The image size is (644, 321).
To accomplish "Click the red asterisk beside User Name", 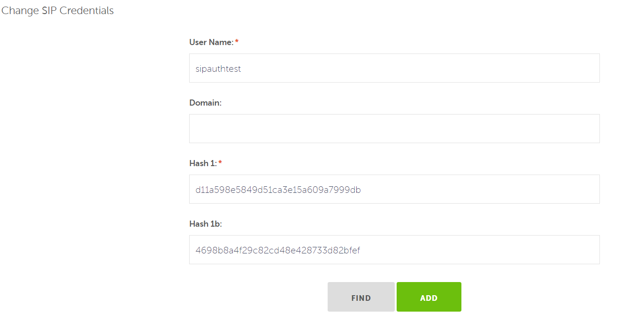I will [237, 42].
